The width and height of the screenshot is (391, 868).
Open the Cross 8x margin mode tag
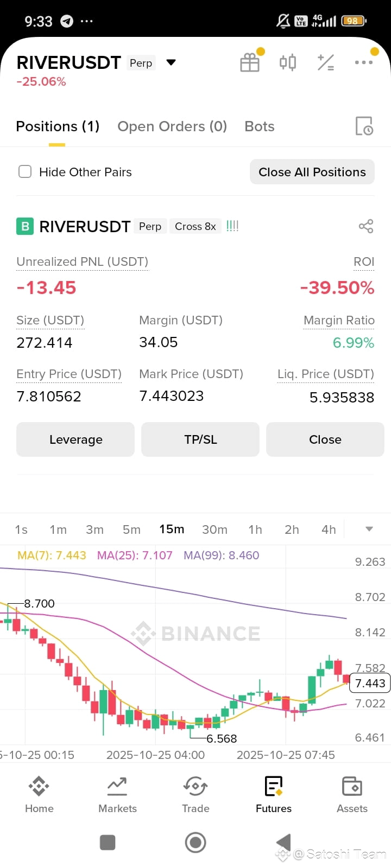pyautogui.click(x=195, y=226)
